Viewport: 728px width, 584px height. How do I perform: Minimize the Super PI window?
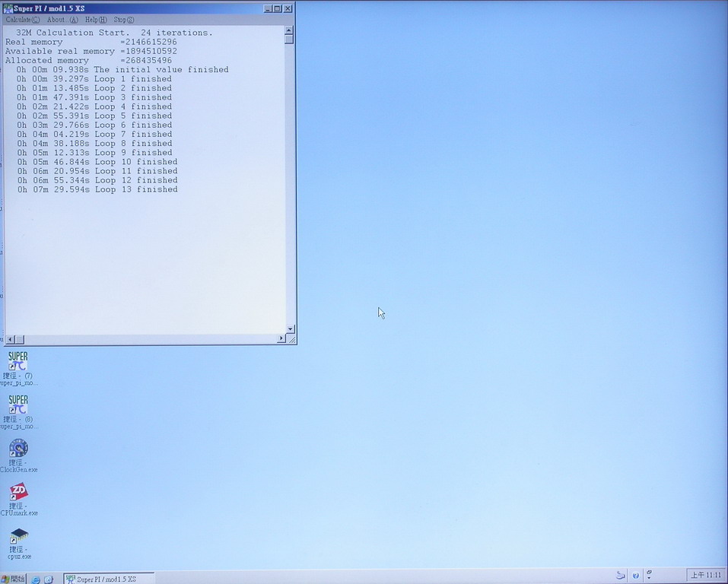coord(268,8)
